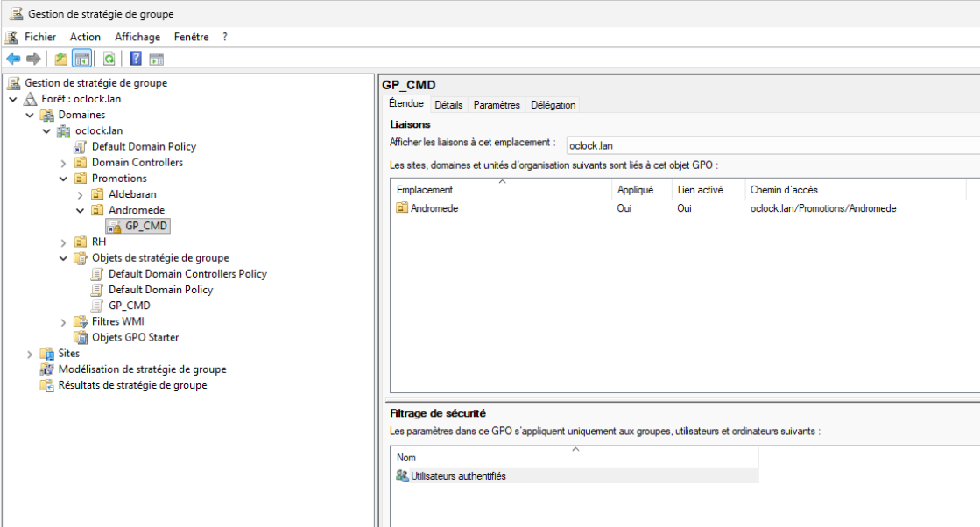980x527 pixels.
Task: Toggle the show/hide console tree icon
Action: (x=81, y=59)
